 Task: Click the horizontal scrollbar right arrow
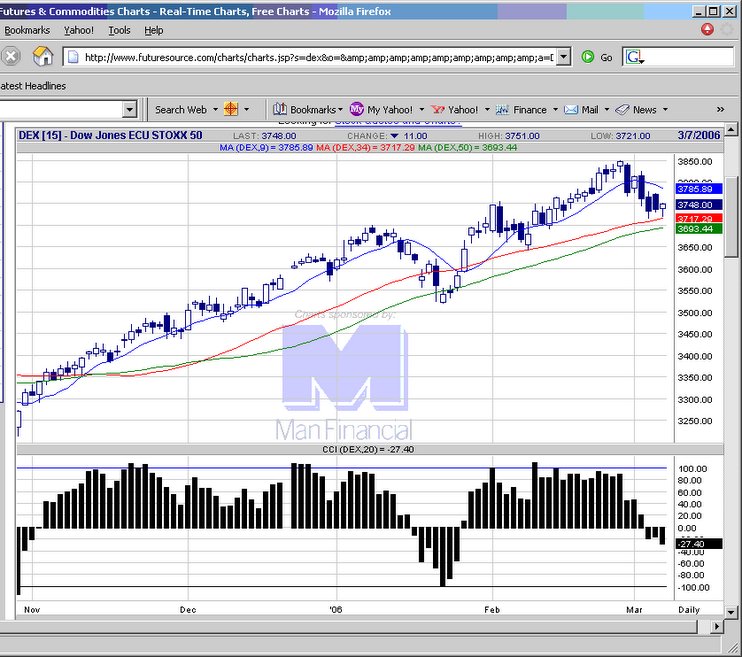click(717, 627)
